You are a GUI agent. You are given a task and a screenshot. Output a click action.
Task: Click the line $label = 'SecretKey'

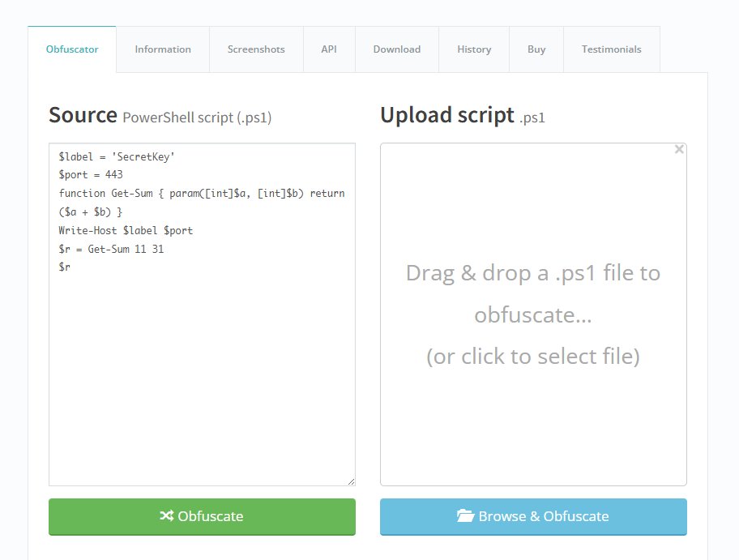[117, 156]
